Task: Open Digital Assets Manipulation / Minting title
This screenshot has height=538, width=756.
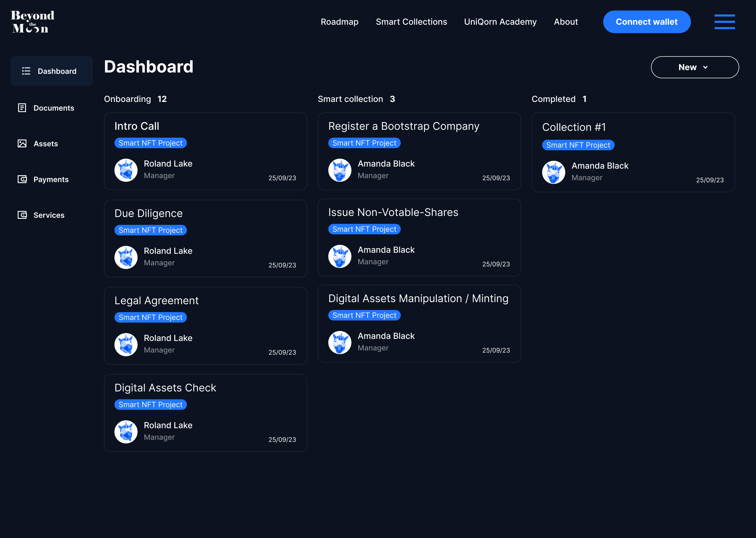Action: click(x=418, y=298)
